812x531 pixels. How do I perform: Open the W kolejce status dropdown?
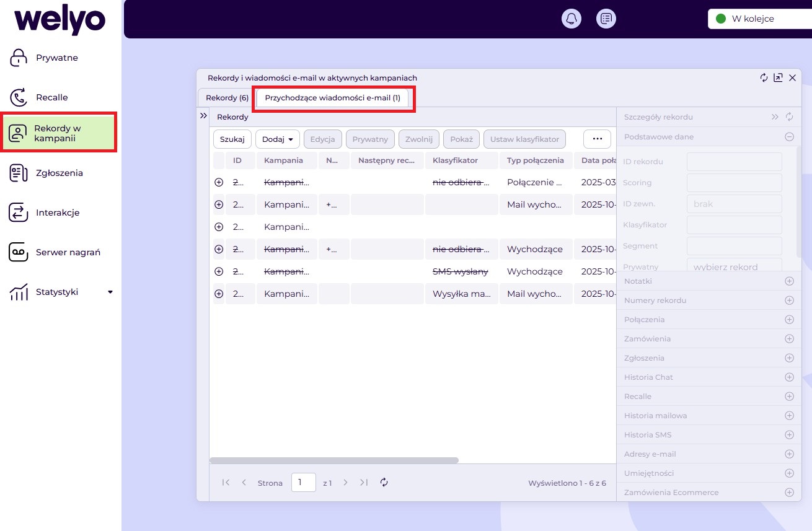coord(760,19)
